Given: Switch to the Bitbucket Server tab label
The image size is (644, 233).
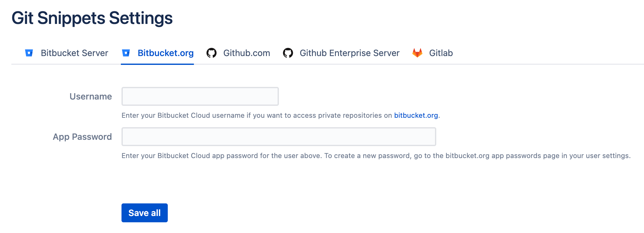Looking at the screenshot, I should [74, 53].
